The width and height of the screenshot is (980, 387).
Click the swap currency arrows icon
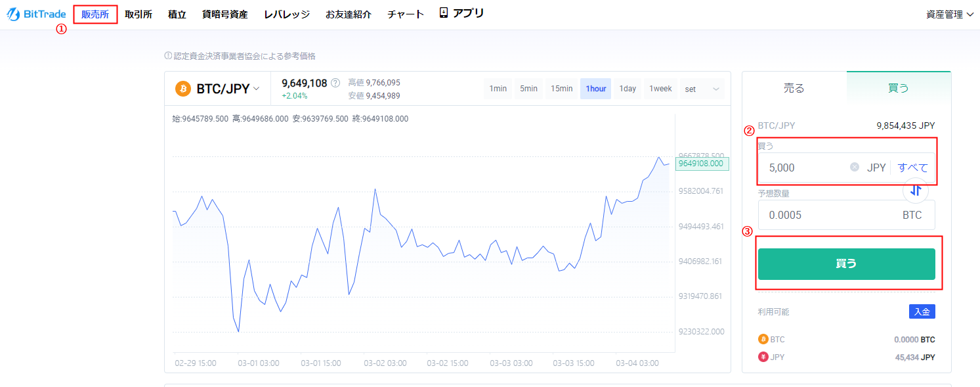tap(916, 191)
